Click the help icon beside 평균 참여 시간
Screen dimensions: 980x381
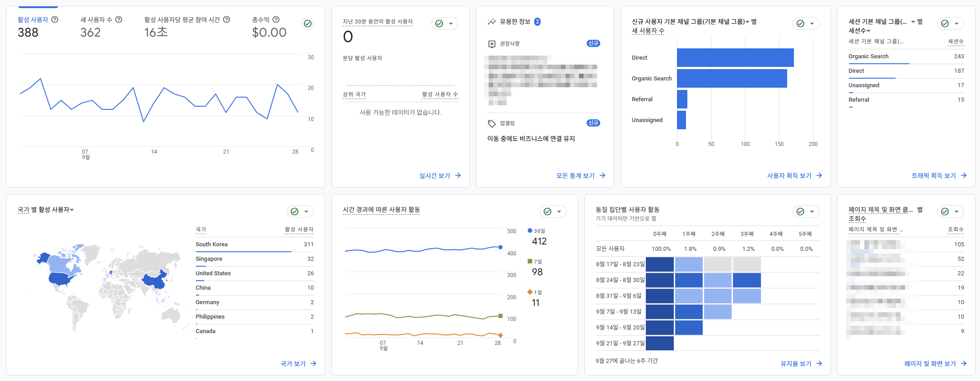[227, 19]
